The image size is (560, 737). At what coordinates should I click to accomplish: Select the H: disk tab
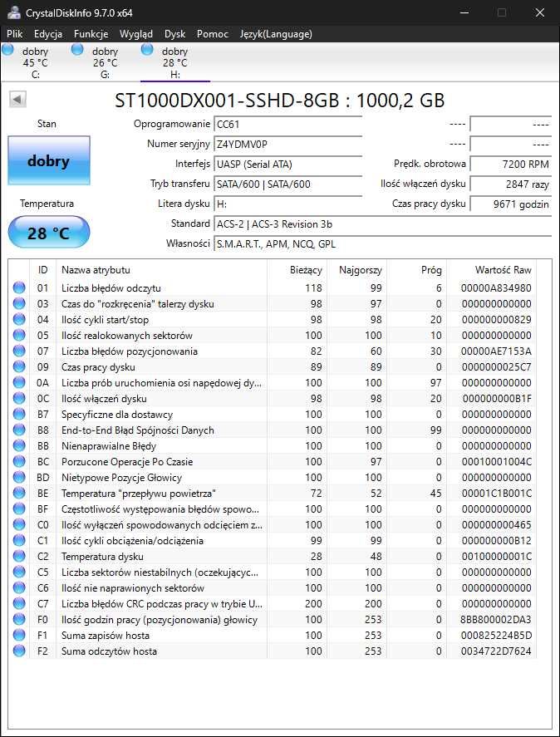pos(175,62)
